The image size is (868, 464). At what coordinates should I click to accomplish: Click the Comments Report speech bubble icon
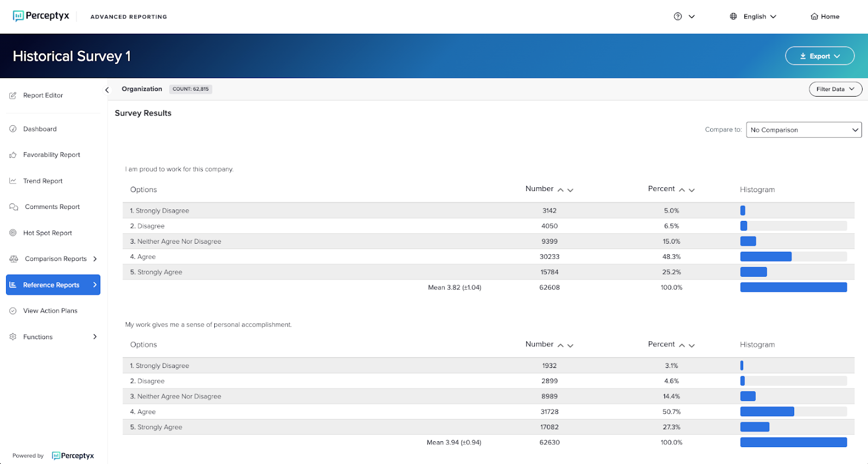click(x=14, y=207)
